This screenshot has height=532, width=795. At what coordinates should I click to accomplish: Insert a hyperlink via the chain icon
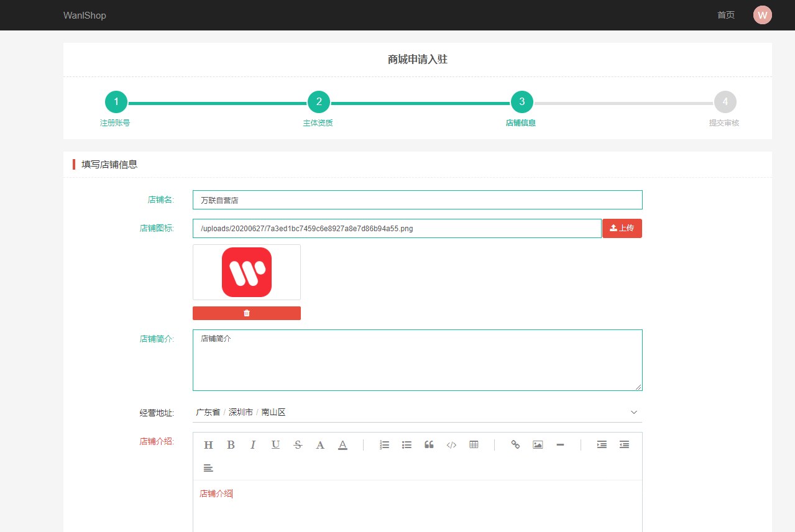pyautogui.click(x=515, y=445)
